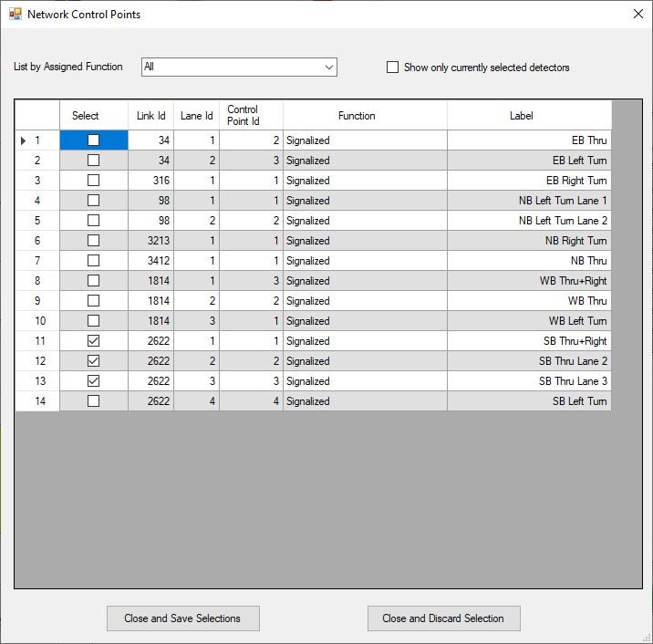The height and width of the screenshot is (644, 653).
Task: Click the 'NB Left Turn Lane 1' cell
Action: pyautogui.click(x=530, y=201)
